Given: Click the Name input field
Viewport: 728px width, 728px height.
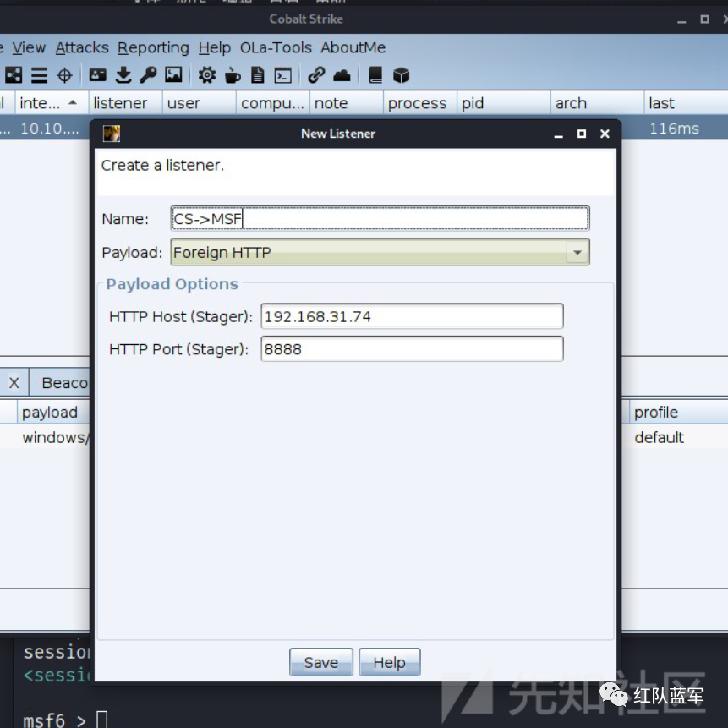Looking at the screenshot, I should pyautogui.click(x=380, y=218).
